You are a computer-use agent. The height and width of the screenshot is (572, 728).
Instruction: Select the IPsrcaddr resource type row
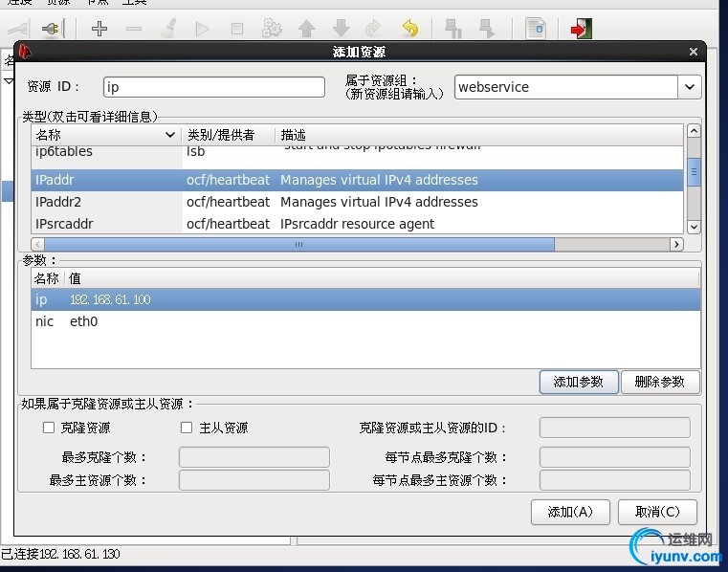pos(357,224)
